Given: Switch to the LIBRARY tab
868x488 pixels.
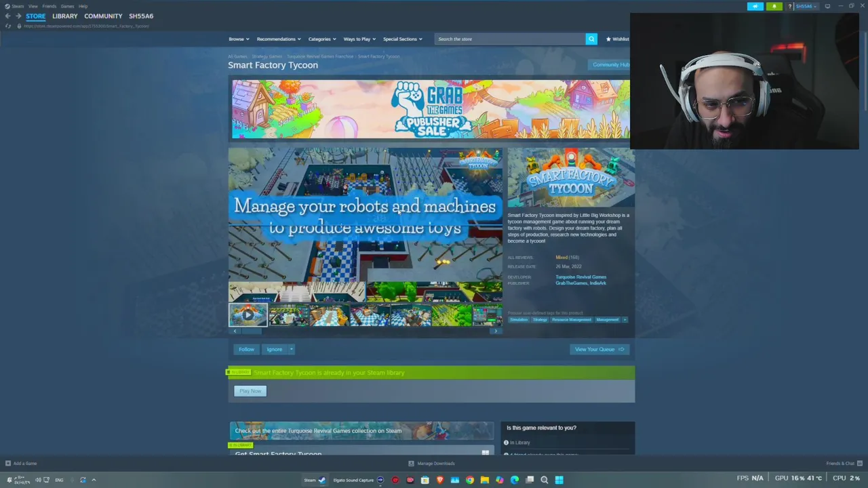Looking at the screenshot, I should point(65,16).
